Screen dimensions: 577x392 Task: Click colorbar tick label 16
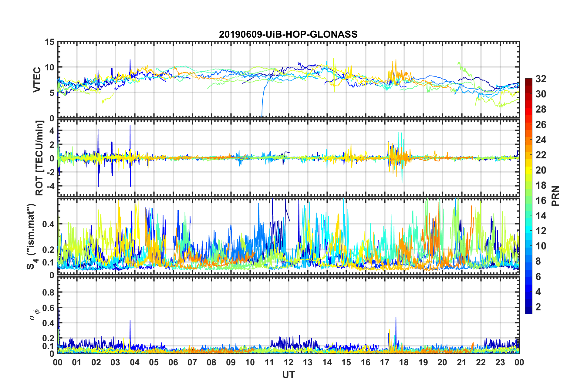point(541,201)
